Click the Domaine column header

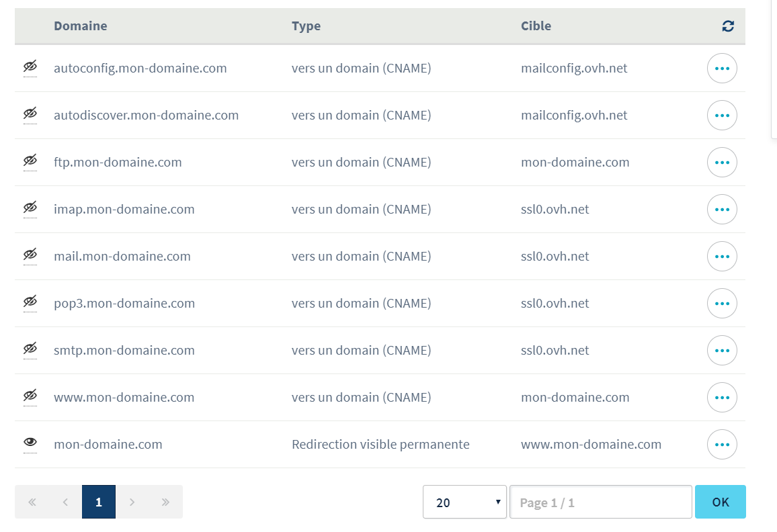point(81,26)
